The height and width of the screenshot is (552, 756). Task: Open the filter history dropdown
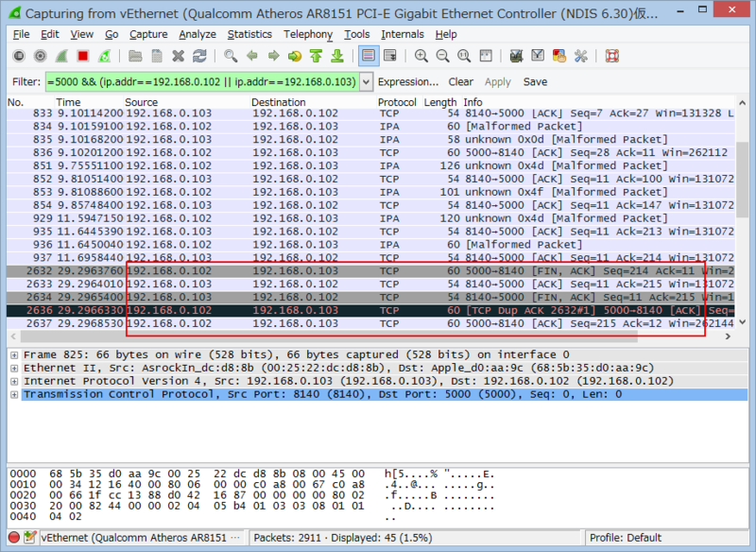click(366, 82)
